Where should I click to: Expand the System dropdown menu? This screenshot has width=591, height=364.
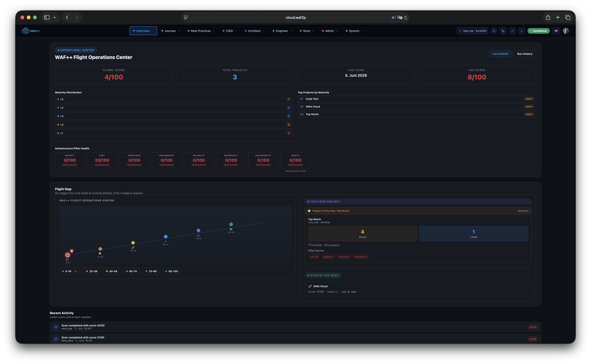pyautogui.click(x=355, y=31)
